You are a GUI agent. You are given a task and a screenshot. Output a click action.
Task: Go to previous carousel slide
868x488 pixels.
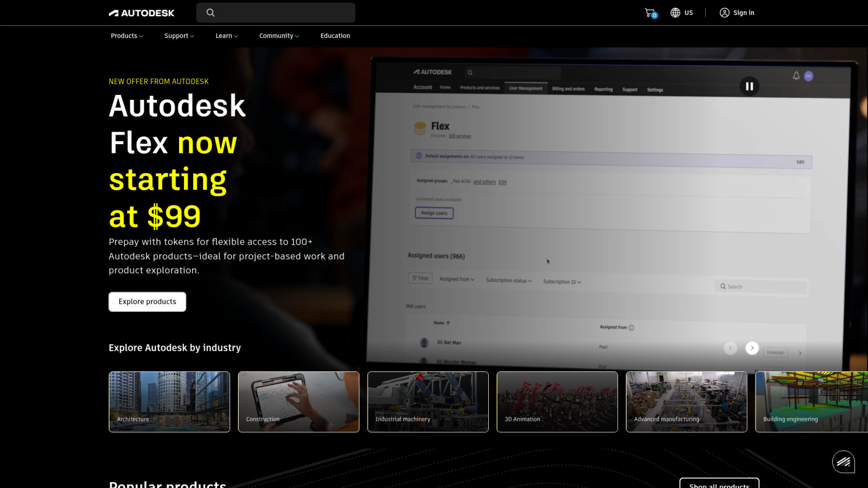[x=730, y=348]
